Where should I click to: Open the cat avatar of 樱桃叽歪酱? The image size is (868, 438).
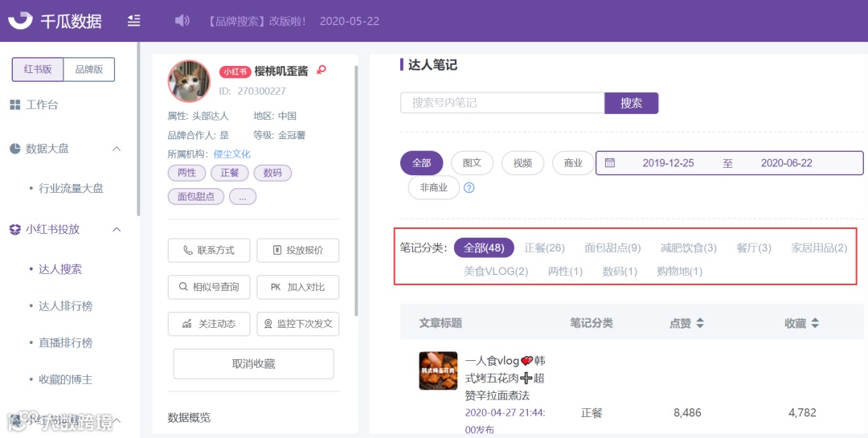[190, 81]
